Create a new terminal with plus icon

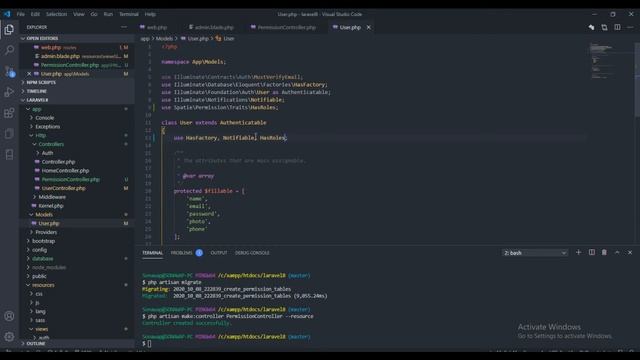578,252
